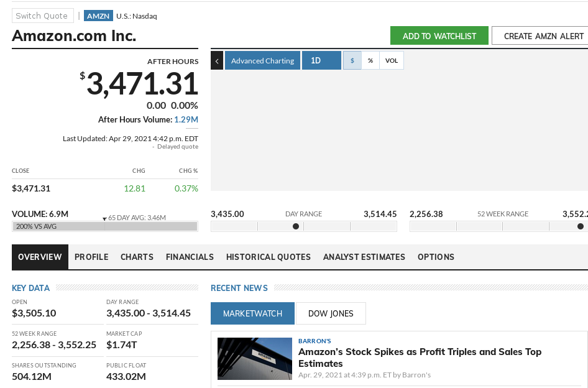Viewport: 588px width, 388px height.
Task: Click the market cap value $1.74T
Action: pos(121,344)
